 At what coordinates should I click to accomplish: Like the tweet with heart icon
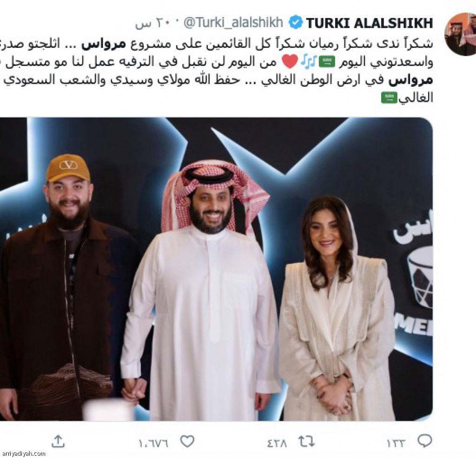click(187, 441)
